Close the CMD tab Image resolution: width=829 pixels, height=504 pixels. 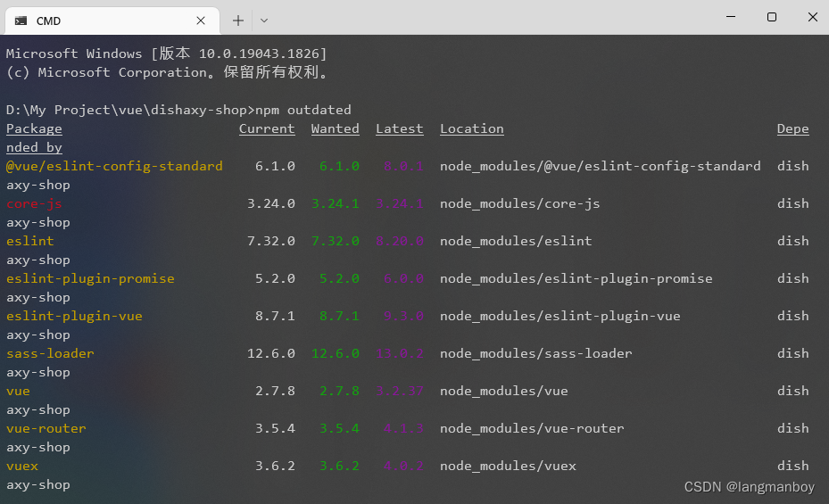(x=201, y=21)
